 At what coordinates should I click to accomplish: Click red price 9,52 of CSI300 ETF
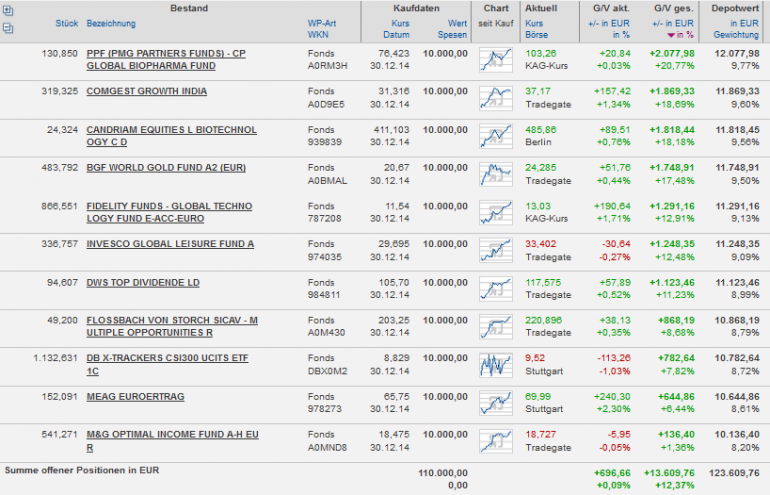click(535, 358)
